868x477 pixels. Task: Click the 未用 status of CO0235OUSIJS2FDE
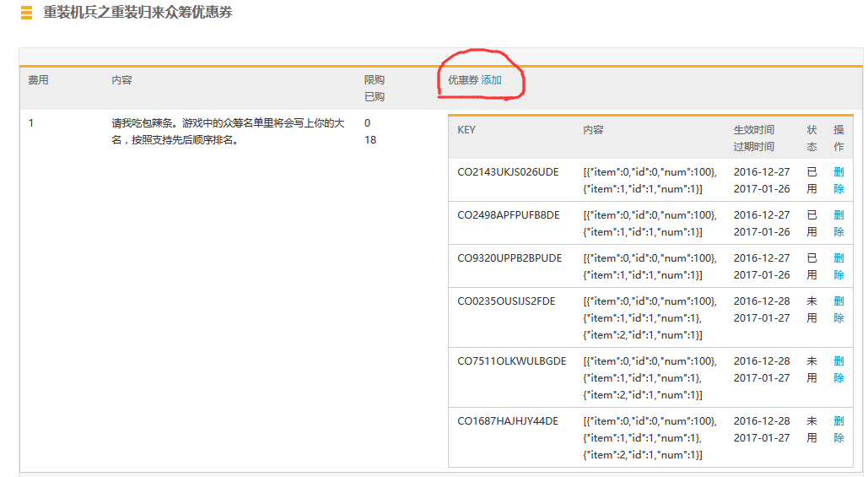tap(811, 310)
